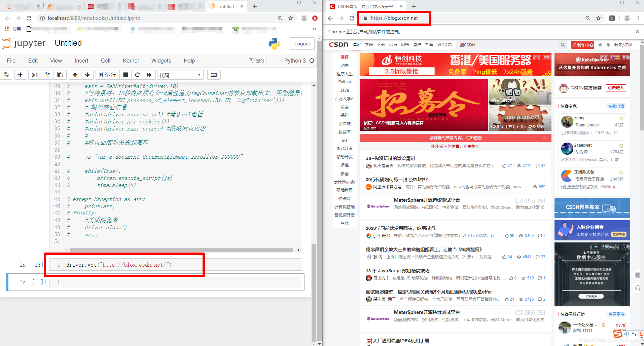The image size is (644, 346).
Task: Copy the selected cell with the copy icon
Action: pos(47,75)
